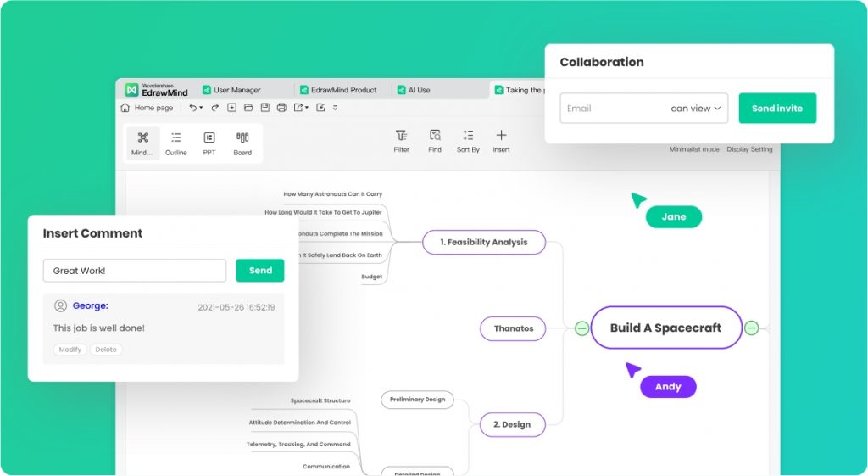Click the Redo arrow icon
This screenshot has width=868, height=476.
(x=214, y=108)
